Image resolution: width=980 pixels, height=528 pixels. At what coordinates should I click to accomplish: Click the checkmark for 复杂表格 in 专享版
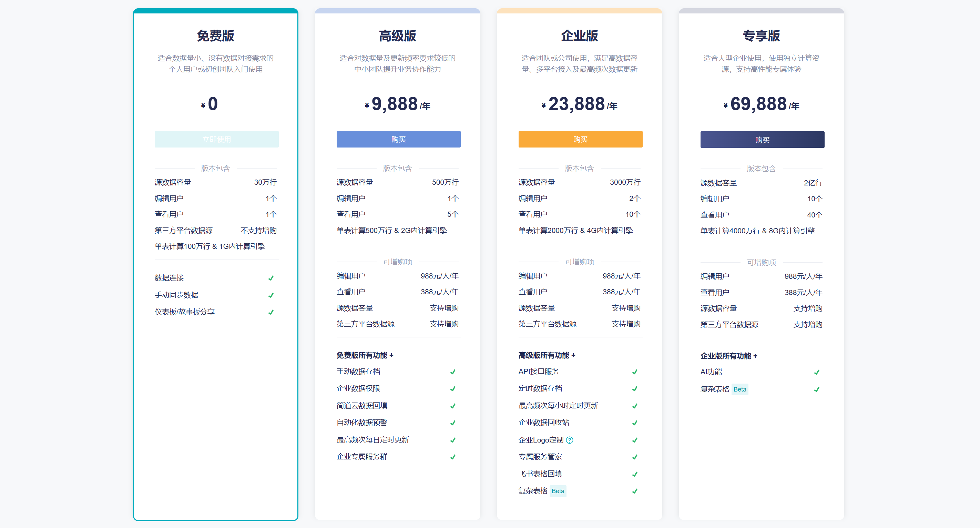[816, 389]
